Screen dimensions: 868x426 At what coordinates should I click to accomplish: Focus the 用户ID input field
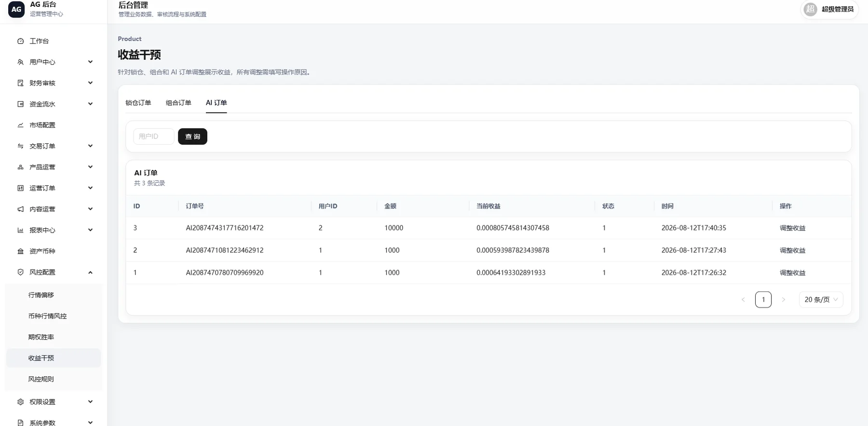click(153, 137)
